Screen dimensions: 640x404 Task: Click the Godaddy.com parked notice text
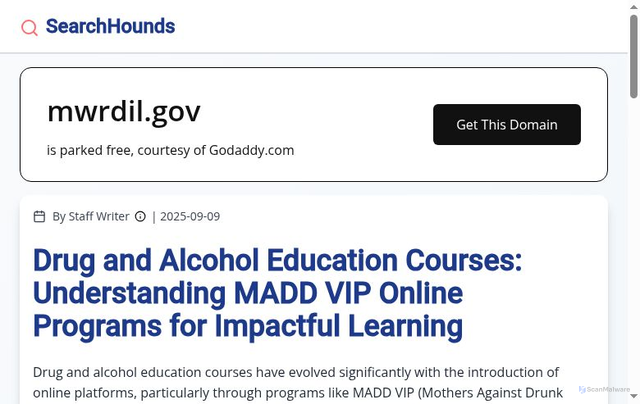click(170, 150)
